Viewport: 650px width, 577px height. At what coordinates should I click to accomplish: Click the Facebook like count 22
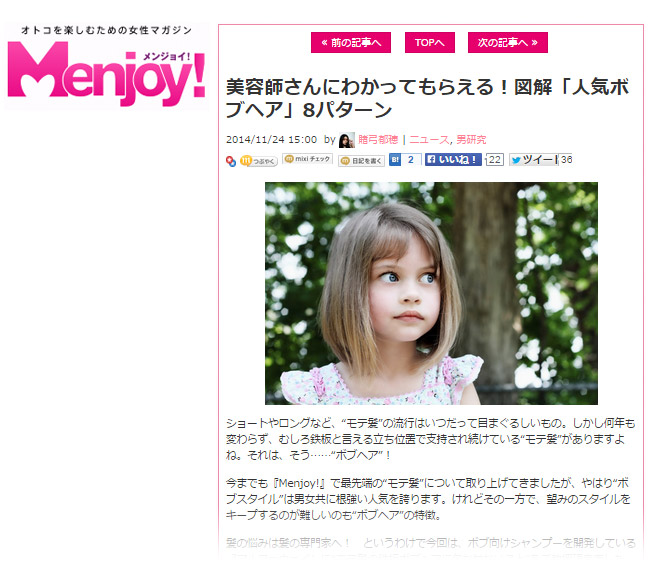(x=494, y=160)
